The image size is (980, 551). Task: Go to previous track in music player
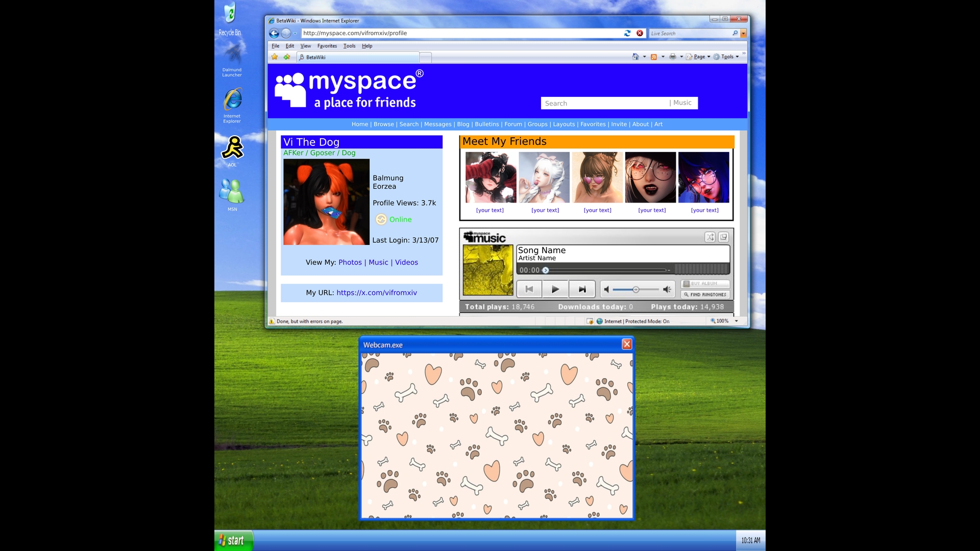click(x=529, y=289)
